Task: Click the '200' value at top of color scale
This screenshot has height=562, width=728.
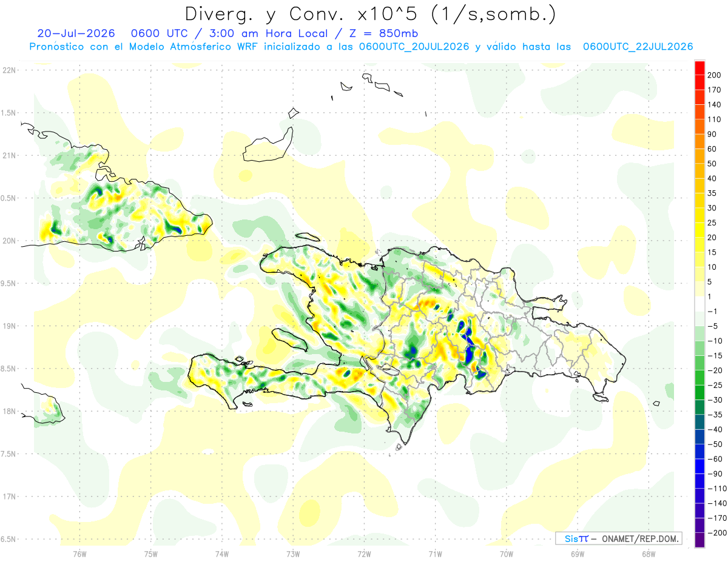Action: (713, 75)
